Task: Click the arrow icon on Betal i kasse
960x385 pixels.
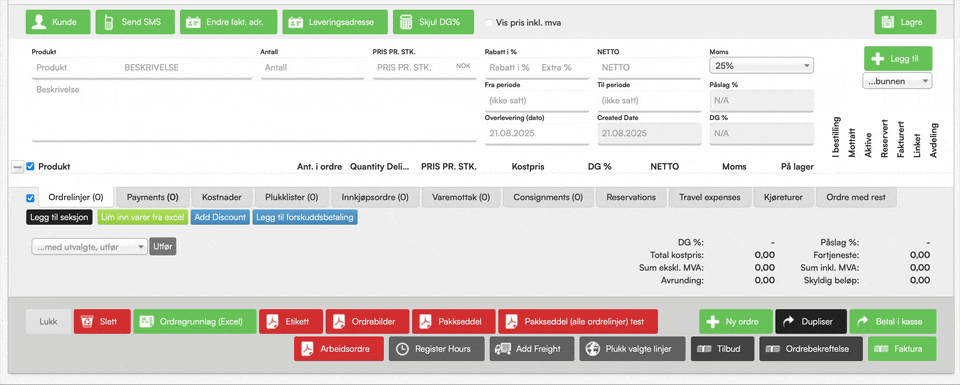Action: pos(863,321)
